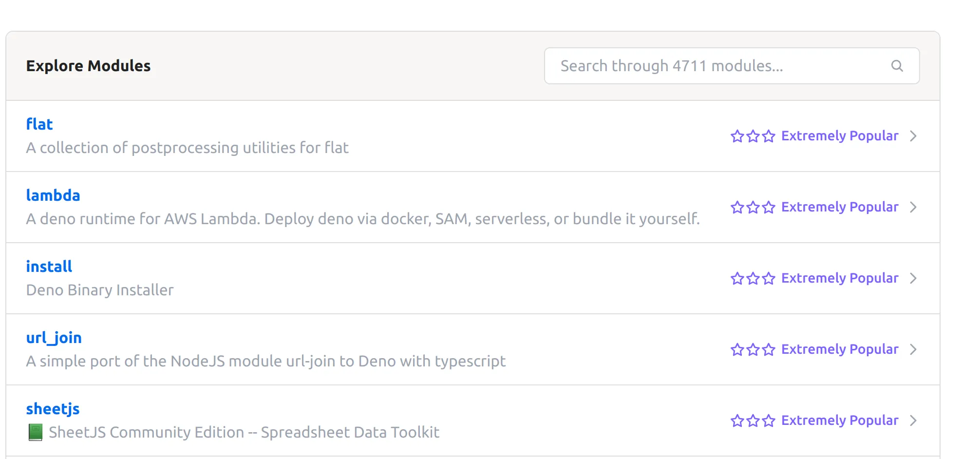The height and width of the screenshot is (459, 980).
Task: Open the lambda module link
Action: [x=53, y=195]
